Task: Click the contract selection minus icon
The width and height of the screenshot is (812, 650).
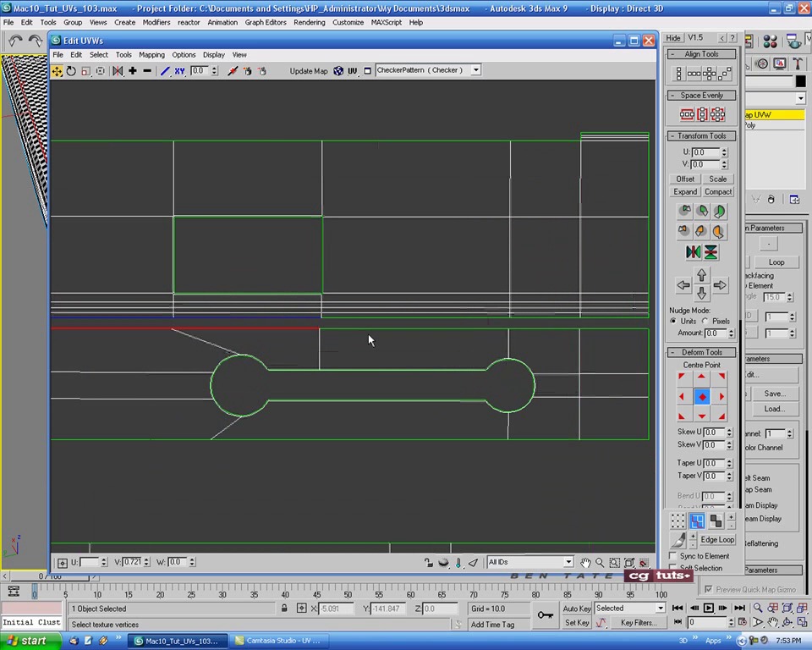Action: tap(147, 71)
